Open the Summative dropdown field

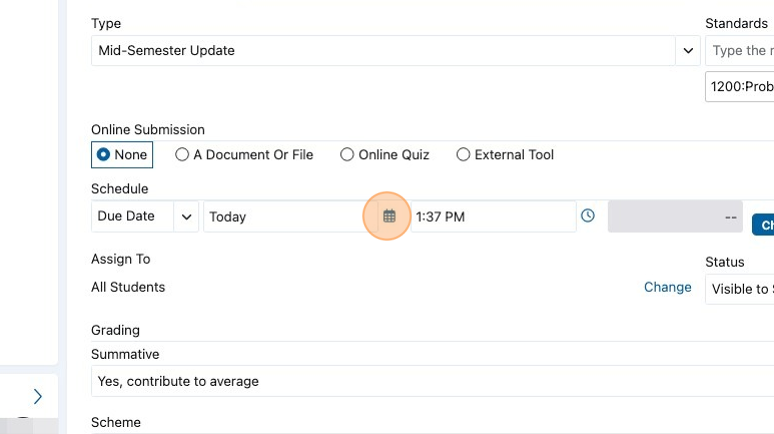tap(432, 381)
